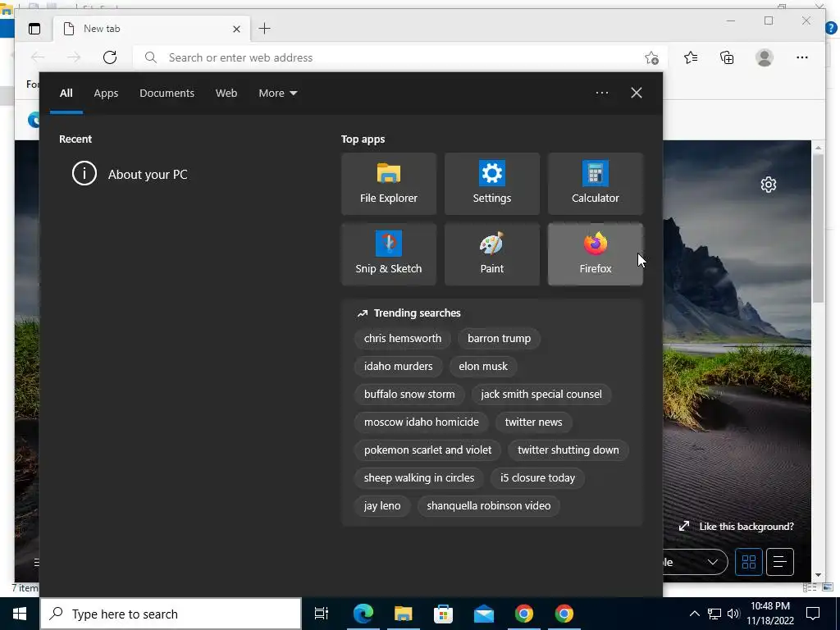Open Microsoft Store from taskbar

tap(443, 614)
